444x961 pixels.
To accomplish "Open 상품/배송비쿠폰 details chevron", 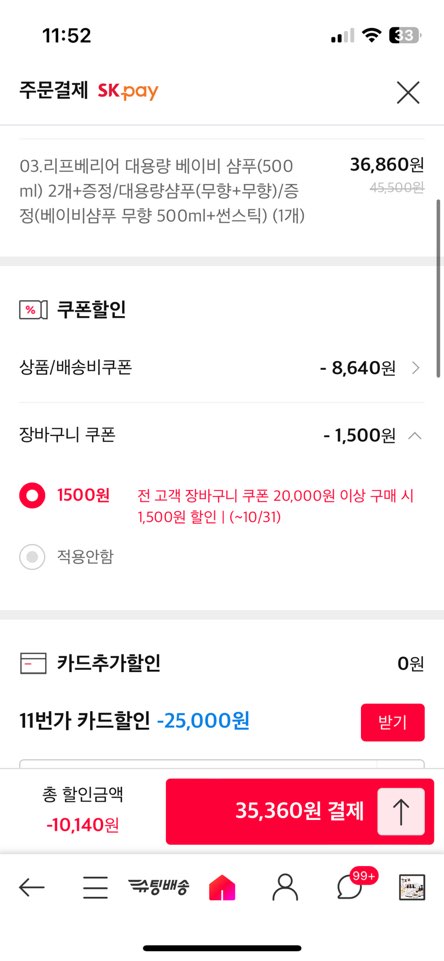I will 416,368.
